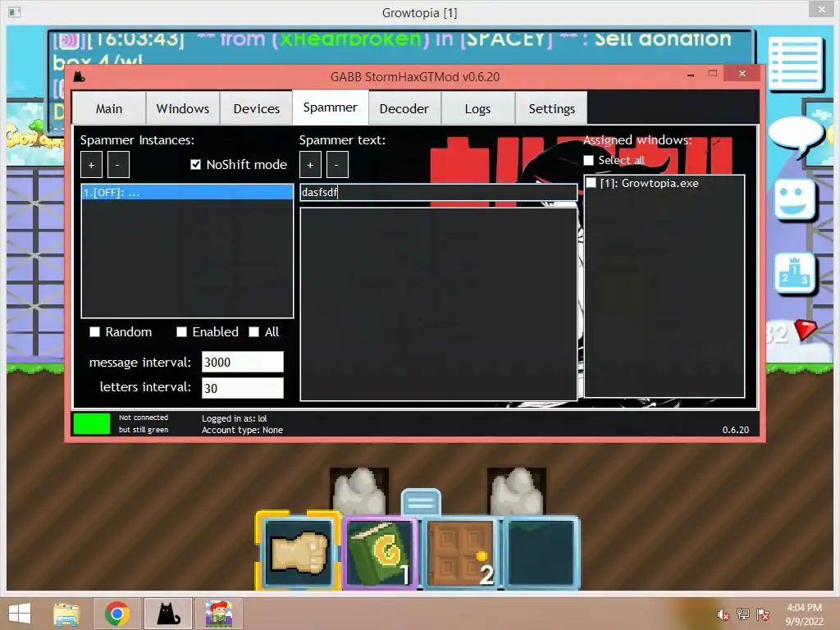Click the red gem icon in Growtopia
Image resolution: width=840 pixels, height=630 pixels.
(806, 330)
